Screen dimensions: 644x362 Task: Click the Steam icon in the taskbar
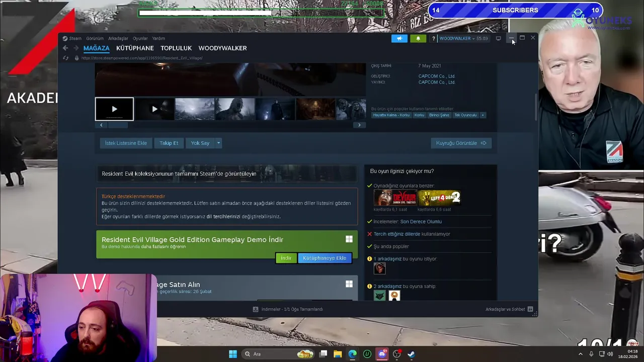coord(411,354)
